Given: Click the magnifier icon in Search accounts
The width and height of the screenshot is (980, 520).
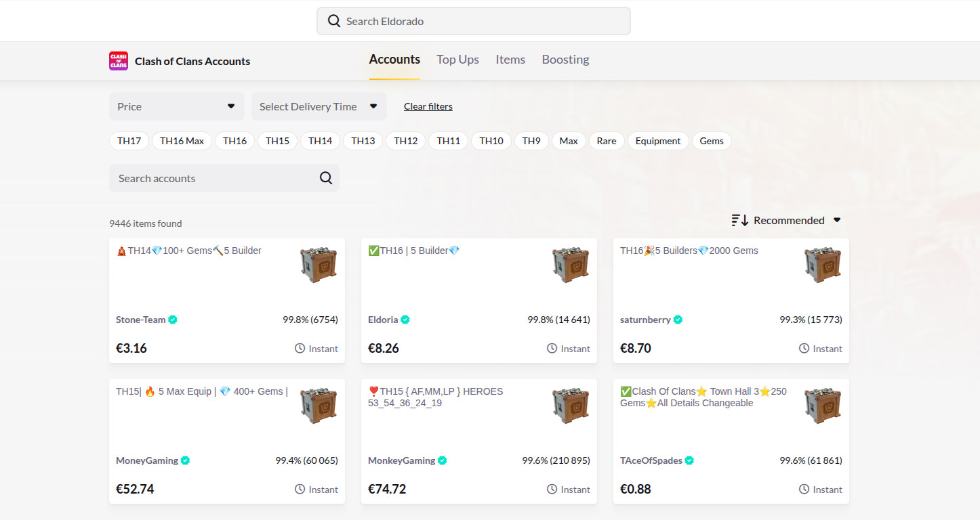Looking at the screenshot, I should (x=326, y=178).
